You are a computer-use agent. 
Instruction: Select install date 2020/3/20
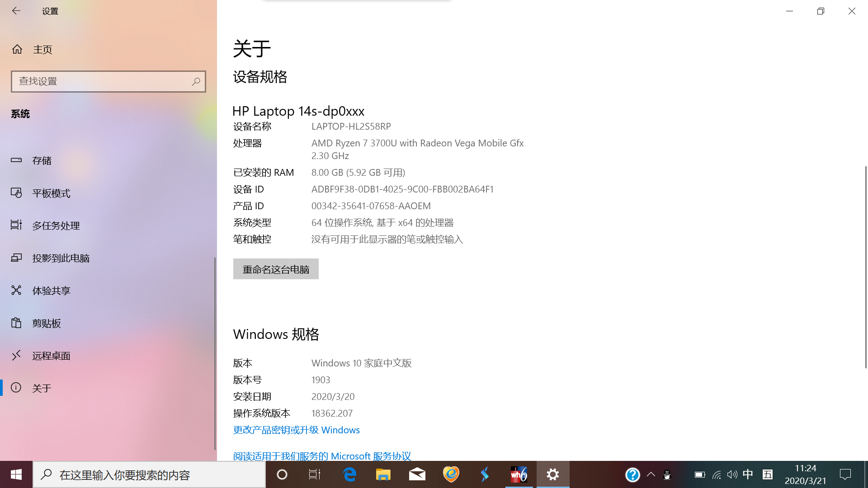[333, 396]
